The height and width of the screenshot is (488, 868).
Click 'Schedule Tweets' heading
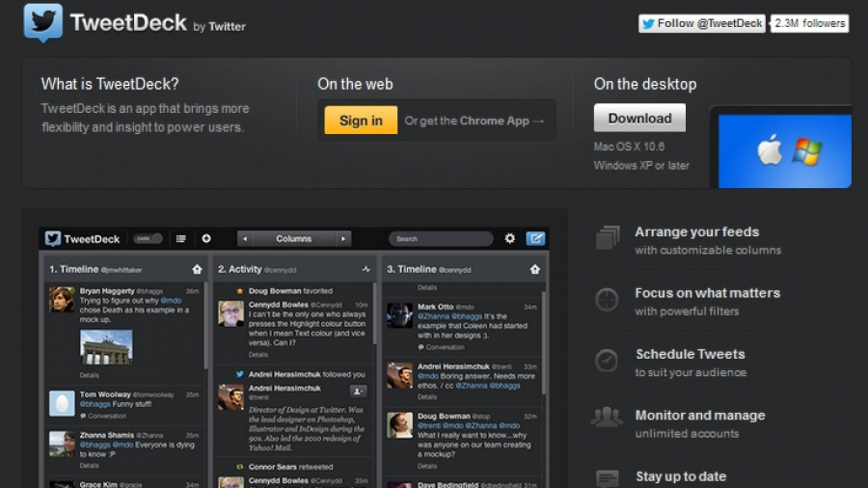691,354
